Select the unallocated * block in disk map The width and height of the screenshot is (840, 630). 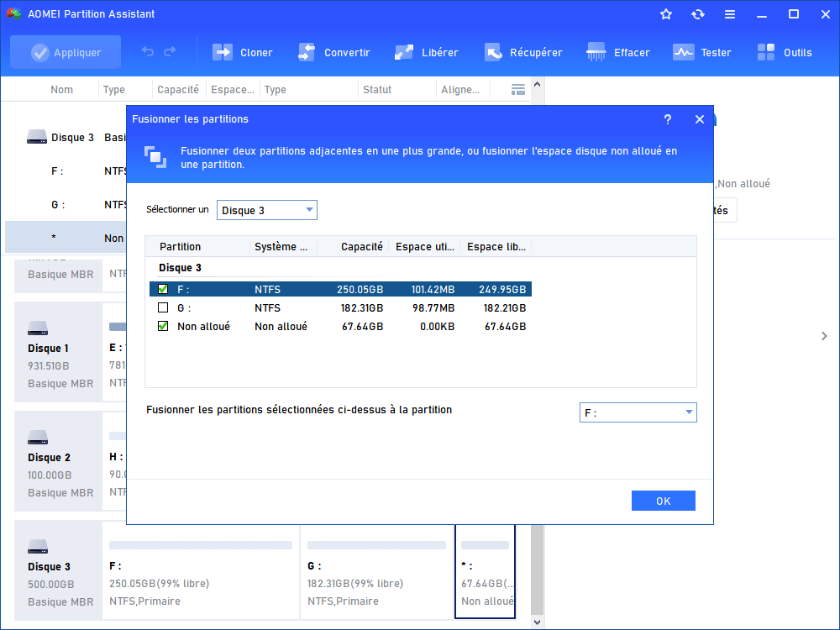(x=485, y=572)
